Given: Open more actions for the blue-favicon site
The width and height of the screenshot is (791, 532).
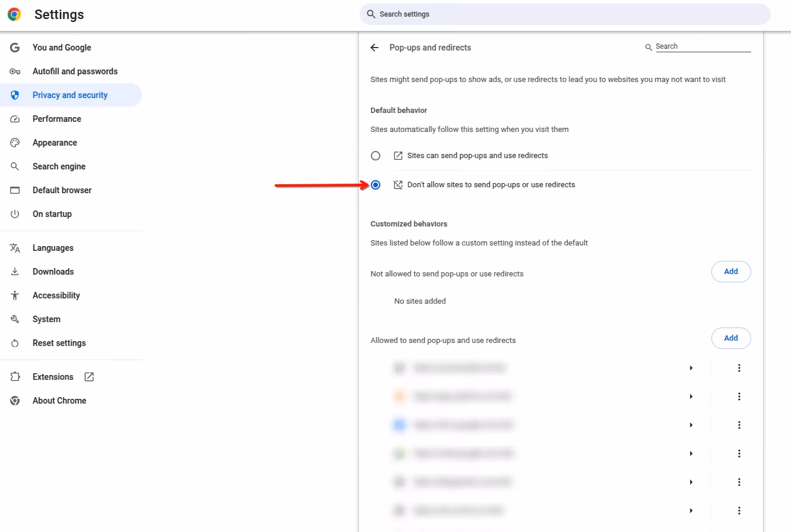Looking at the screenshot, I should click(739, 425).
